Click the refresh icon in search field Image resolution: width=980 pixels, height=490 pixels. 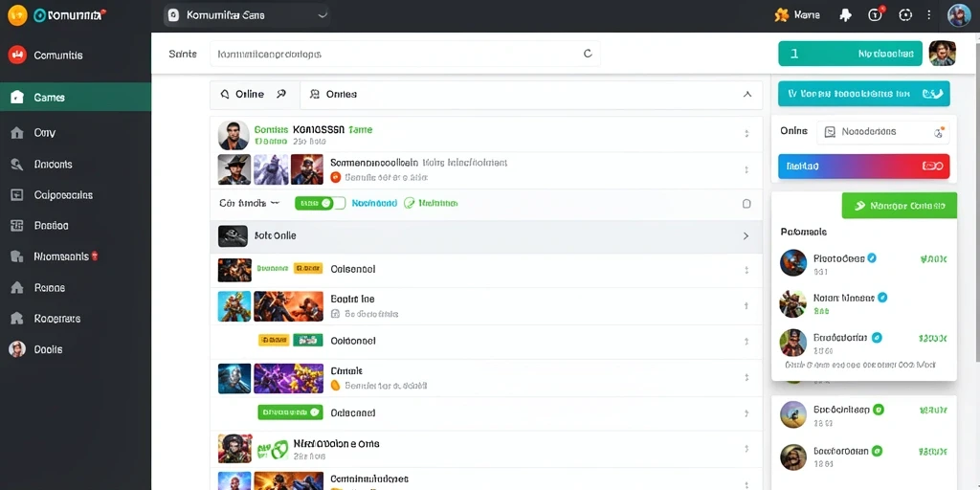588,54
